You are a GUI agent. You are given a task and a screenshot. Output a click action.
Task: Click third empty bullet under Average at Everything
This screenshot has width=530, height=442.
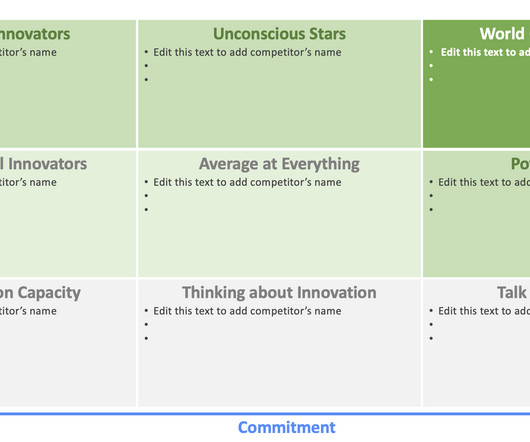pyautogui.click(x=146, y=210)
